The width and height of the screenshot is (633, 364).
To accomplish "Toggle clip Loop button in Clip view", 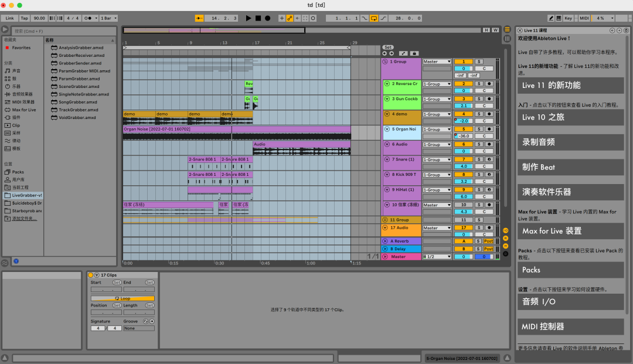I will click(x=122, y=298).
